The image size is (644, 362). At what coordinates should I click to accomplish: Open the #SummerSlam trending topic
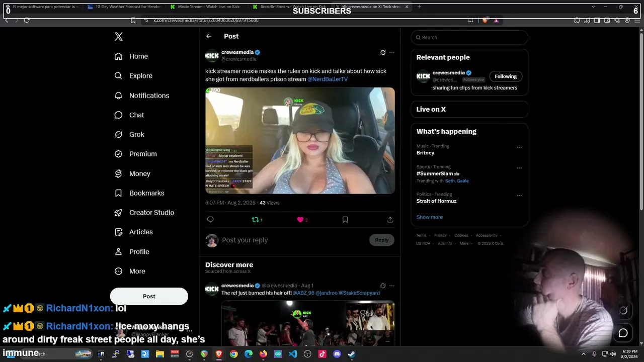[x=435, y=173]
